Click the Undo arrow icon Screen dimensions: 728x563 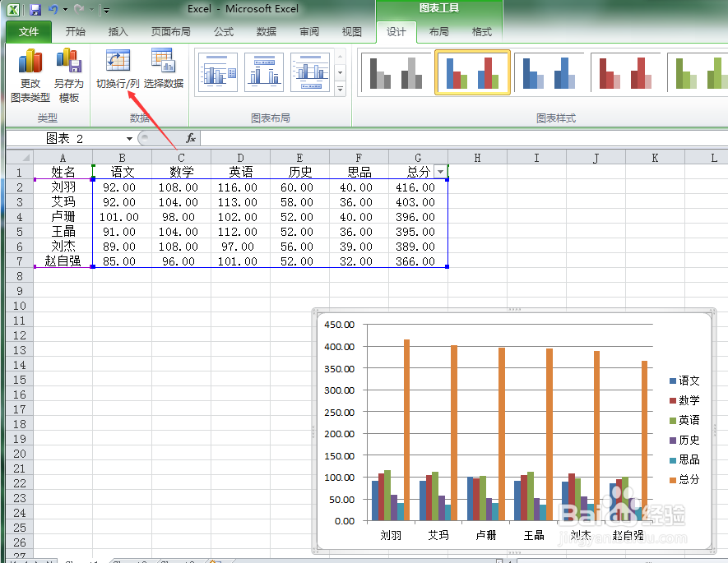(x=53, y=9)
